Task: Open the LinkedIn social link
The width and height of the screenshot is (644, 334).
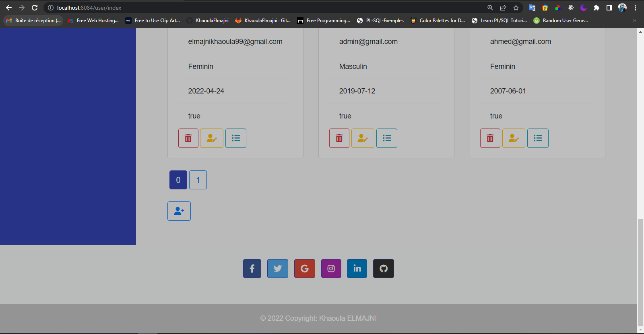Action: [357, 268]
